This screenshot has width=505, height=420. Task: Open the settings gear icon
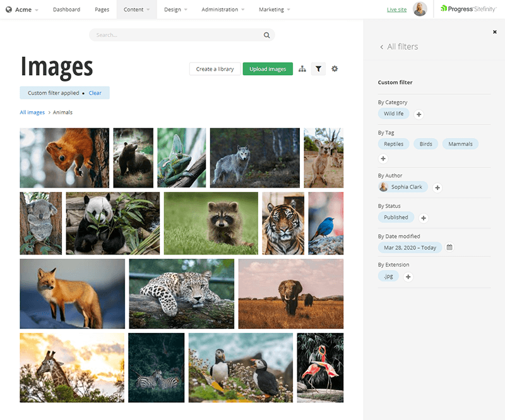tap(335, 69)
